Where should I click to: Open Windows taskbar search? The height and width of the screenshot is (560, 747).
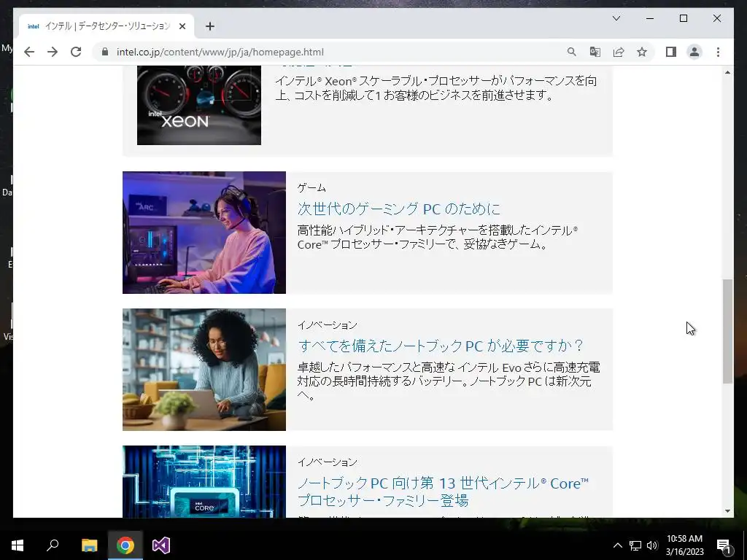coord(53,545)
